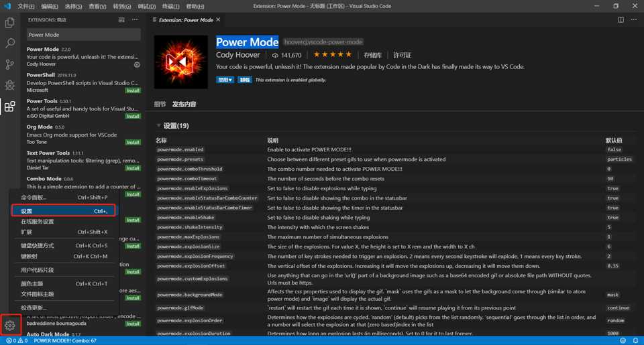Click errors and warnings indicator in status bar

[17, 340]
